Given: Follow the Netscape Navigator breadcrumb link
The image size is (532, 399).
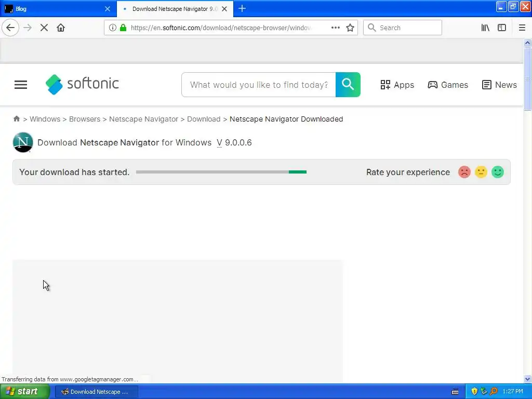Looking at the screenshot, I should coord(143,119).
